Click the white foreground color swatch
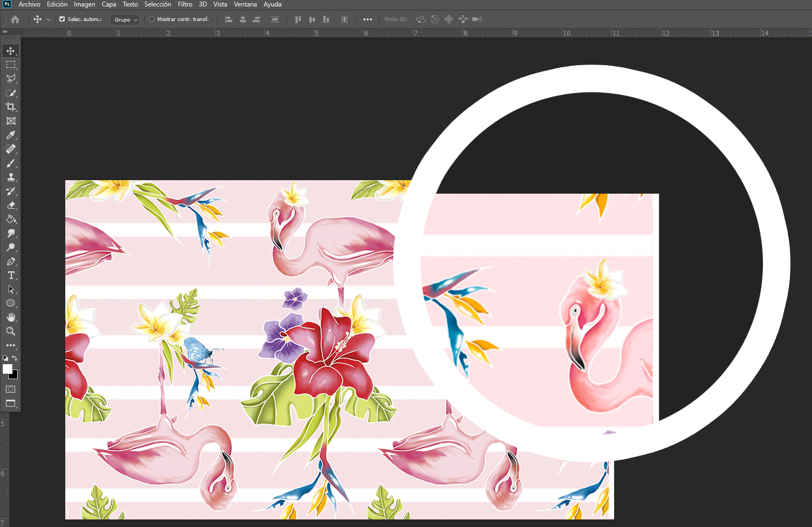The width and height of the screenshot is (812, 527). pos(8,369)
